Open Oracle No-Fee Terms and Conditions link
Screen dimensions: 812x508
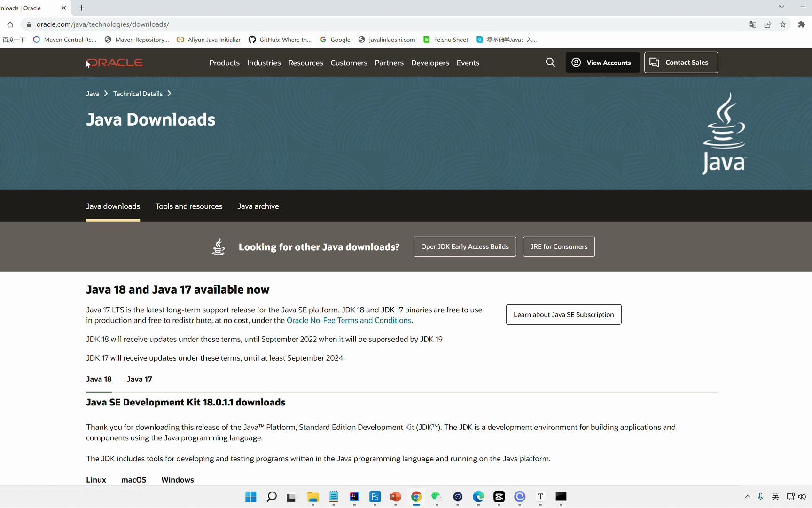pyautogui.click(x=349, y=320)
